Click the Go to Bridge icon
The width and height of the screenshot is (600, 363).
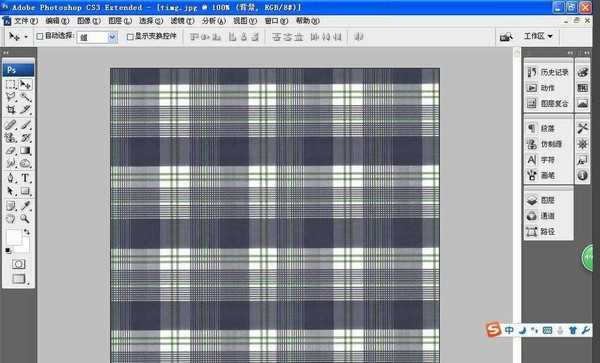click(506, 37)
